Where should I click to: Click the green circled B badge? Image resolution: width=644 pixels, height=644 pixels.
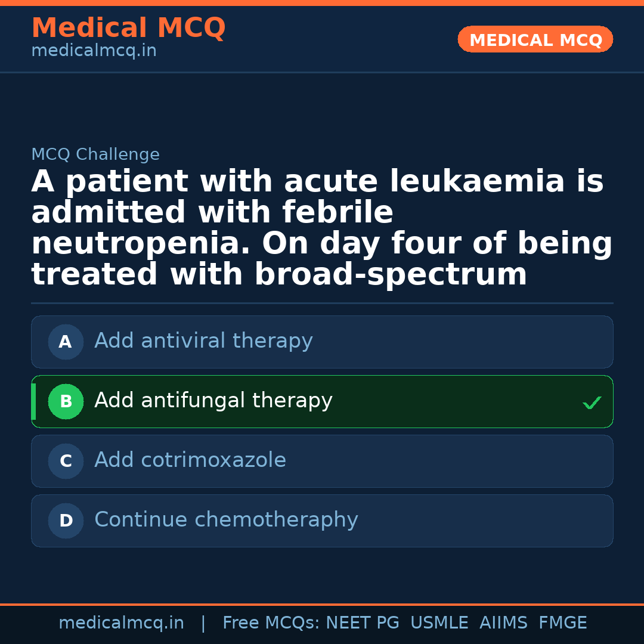(66, 401)
